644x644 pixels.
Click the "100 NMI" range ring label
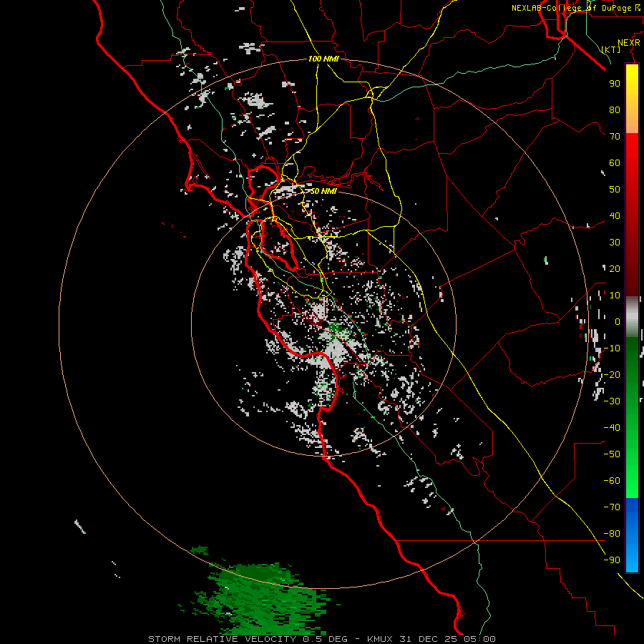pyautogui.click(x=323, y=59)
